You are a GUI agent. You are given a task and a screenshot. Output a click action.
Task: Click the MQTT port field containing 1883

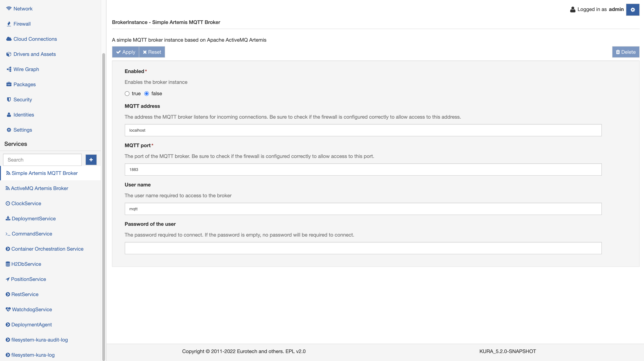pyautogui.click(x=363, y=170)
